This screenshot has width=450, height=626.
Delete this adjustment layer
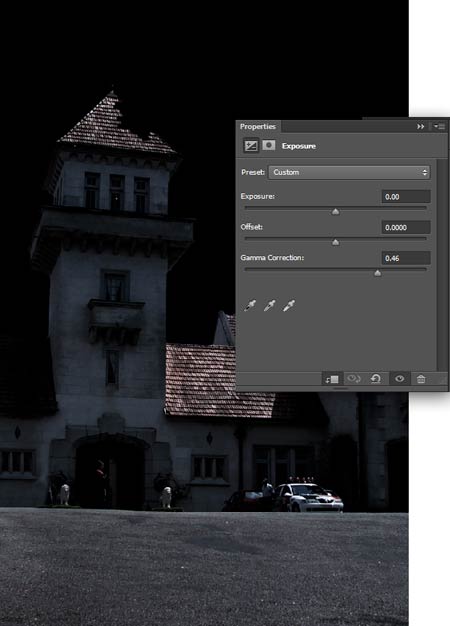coord(421,379)
